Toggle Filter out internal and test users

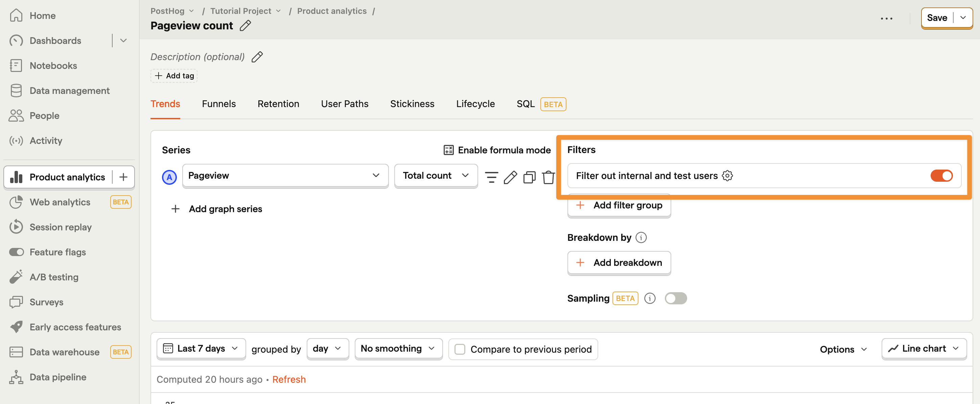[941, 176]
